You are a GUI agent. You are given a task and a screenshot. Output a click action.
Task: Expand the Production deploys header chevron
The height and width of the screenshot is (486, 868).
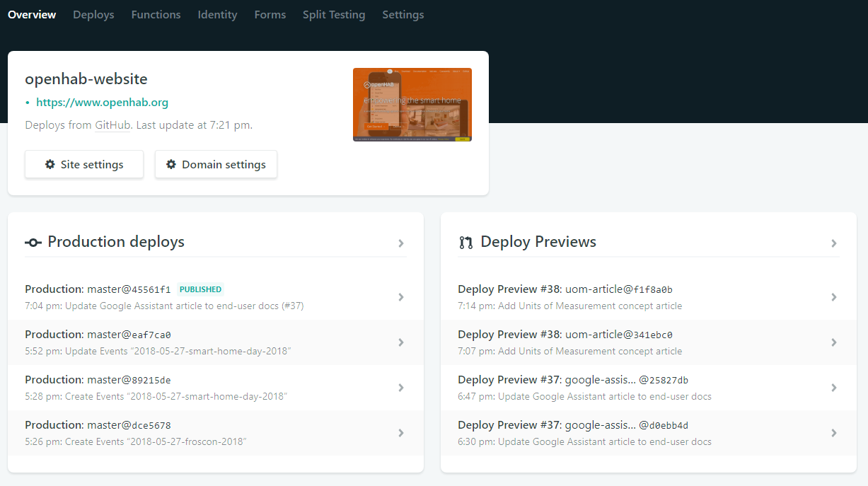pos(401,243)
